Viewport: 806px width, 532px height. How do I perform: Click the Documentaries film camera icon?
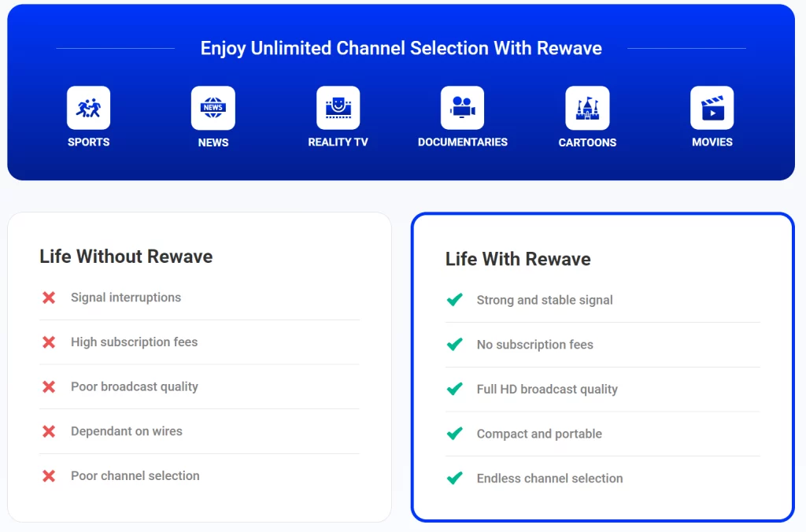(x=463, y=108)
